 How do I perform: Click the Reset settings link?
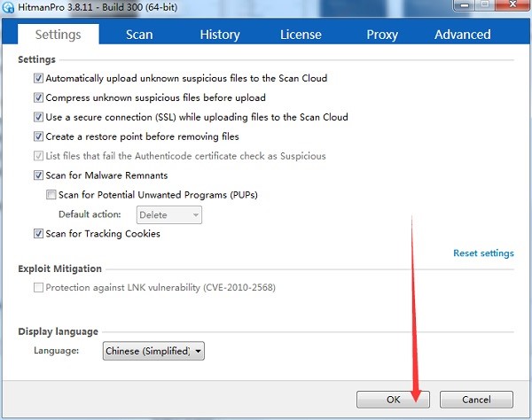click(x=483, y=253)
